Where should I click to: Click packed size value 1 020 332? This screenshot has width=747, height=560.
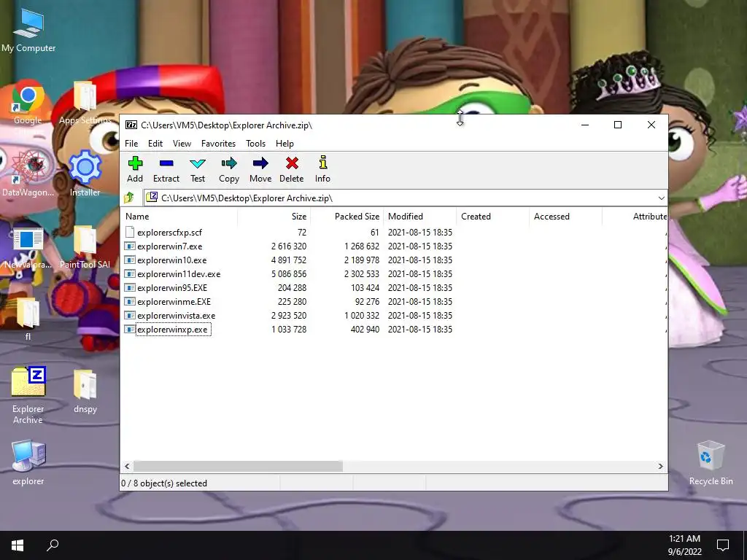[x=362, y=315]
